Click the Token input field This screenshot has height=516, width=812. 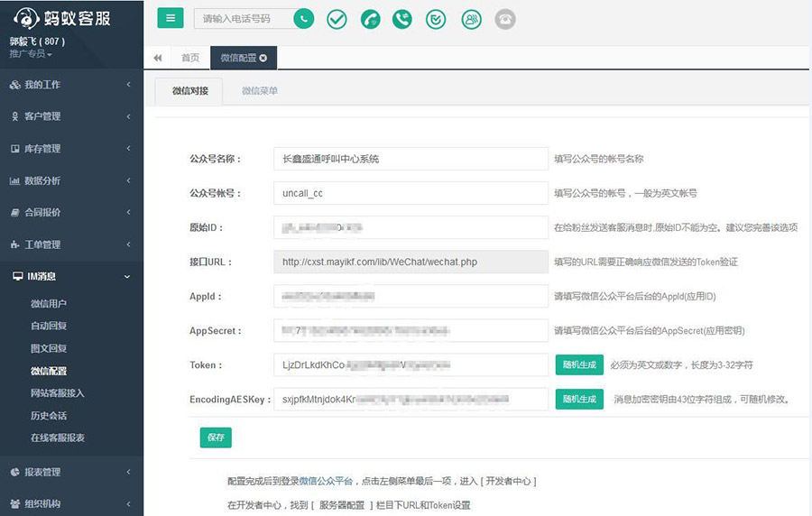pos(411,364)
